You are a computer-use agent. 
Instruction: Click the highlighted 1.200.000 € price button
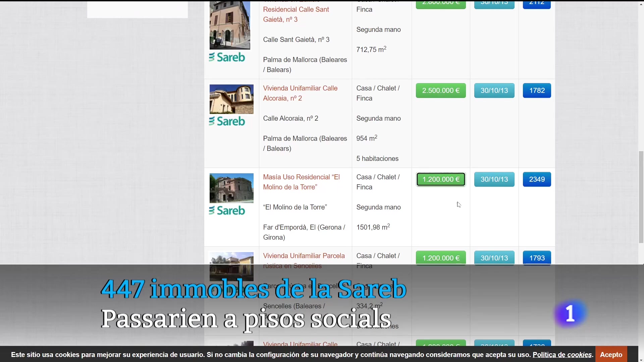pos(441,179)
